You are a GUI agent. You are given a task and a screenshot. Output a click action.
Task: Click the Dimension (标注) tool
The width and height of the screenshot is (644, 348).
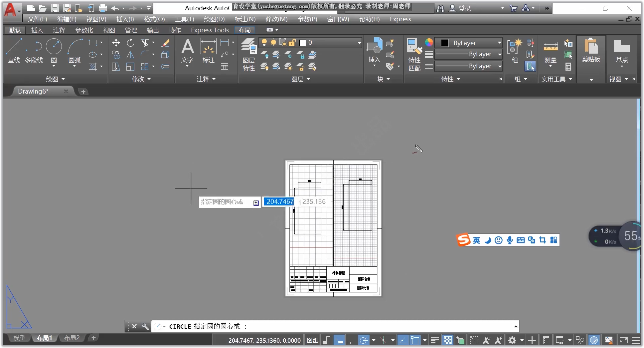pos(209,51)
